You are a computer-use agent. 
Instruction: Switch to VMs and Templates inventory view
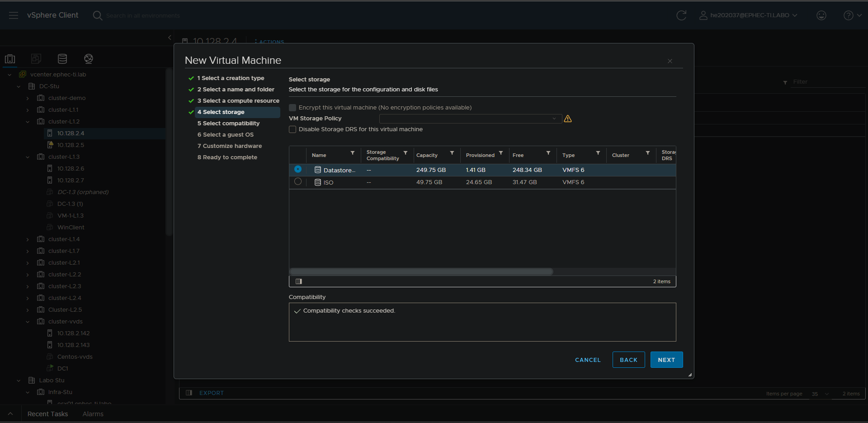36,59
